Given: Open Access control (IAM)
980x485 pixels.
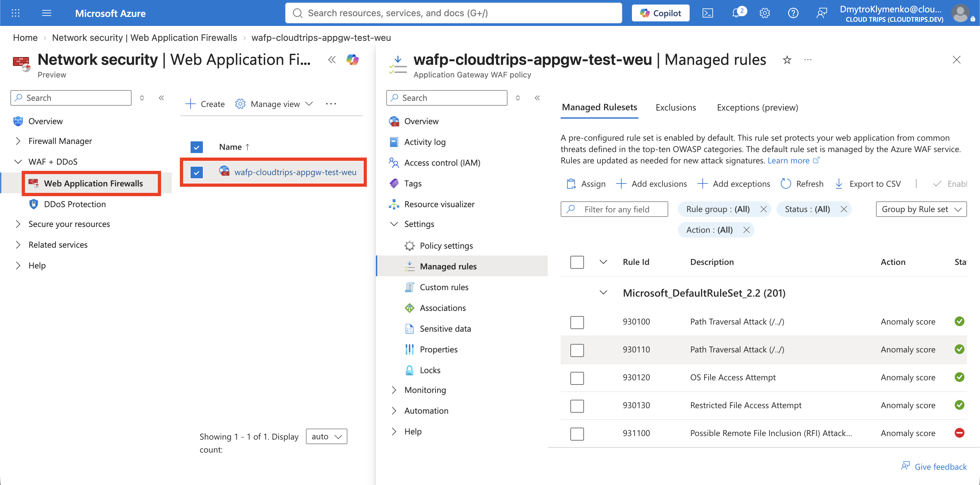Looking at the screenshot, I should click(x=442, y=163).
